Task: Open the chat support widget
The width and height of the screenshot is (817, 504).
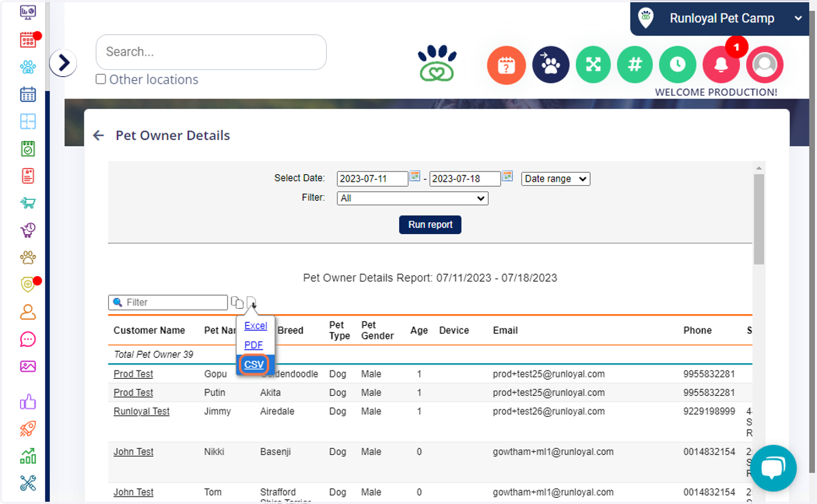Action: point(773,468)
